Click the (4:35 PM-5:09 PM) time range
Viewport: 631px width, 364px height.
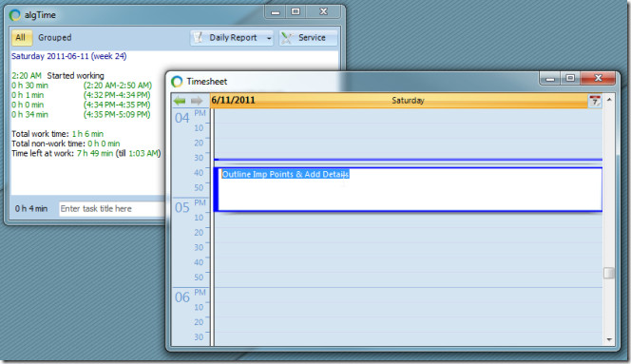tap(117, 114)
